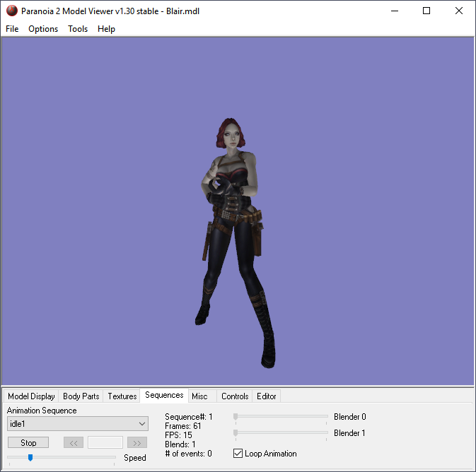Image resolution: width=476 pixels, height=472 pixels.
Task: Click the Paranoia 2 Model Viewer app icon
Action: tap(12, 11)
